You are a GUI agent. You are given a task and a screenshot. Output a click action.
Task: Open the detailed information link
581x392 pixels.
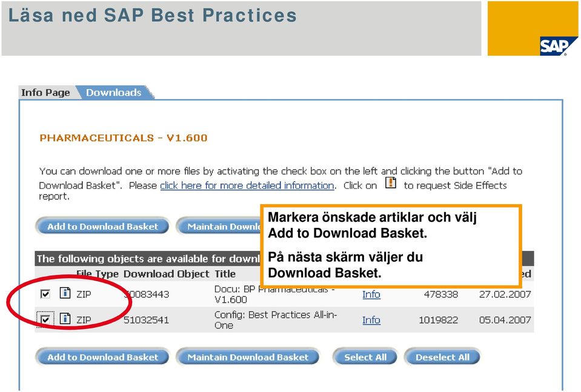247,185
